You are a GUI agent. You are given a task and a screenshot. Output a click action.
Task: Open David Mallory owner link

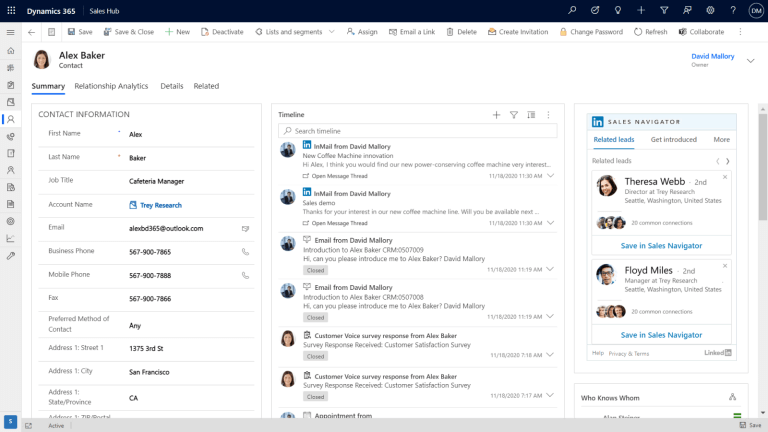pyautogui.click(x=712, y=57)
